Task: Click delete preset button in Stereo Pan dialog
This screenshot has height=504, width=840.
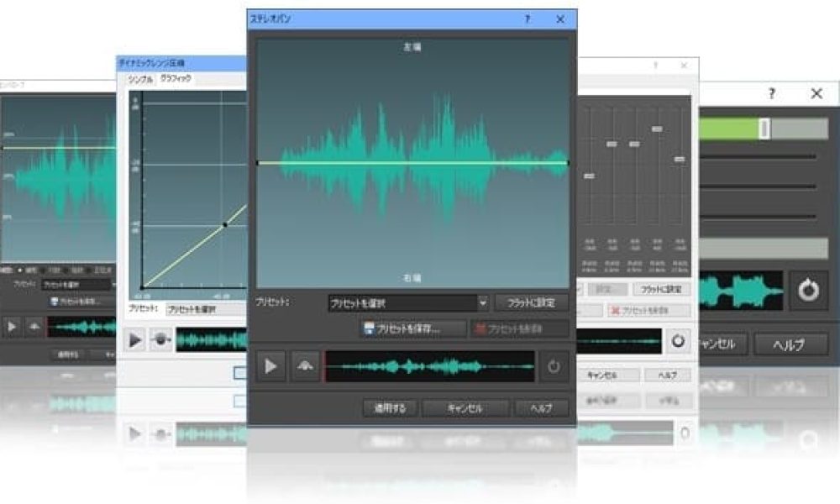Action: (x=520, y=328)
